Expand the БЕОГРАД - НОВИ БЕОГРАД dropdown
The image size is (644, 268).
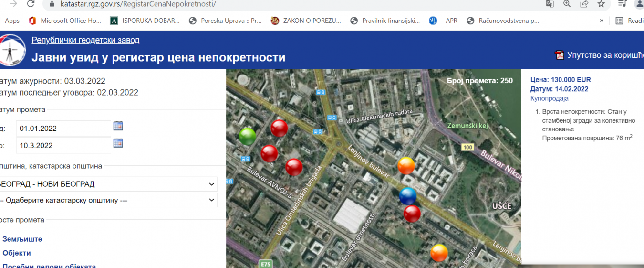click(x=107, y=184)
